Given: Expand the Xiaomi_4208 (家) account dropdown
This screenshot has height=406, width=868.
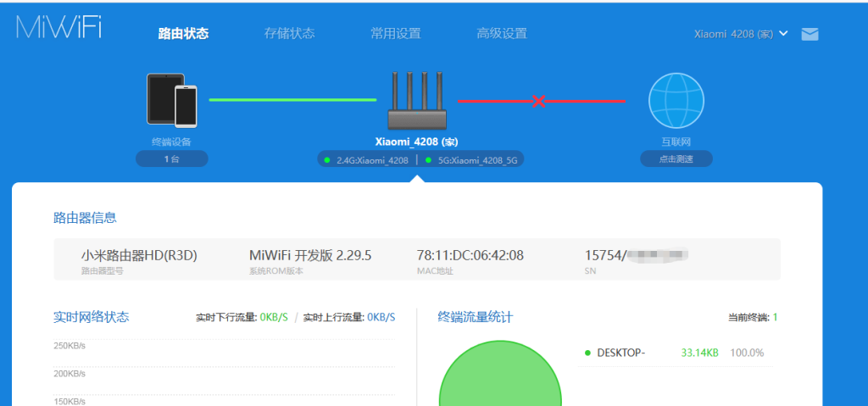Looking at the screenshot, I should point(741,34).
